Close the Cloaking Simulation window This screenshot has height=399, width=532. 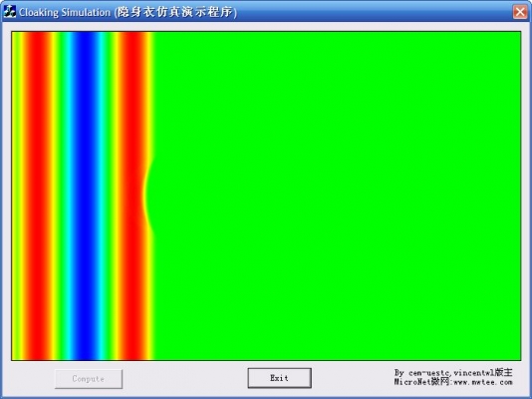520,12
